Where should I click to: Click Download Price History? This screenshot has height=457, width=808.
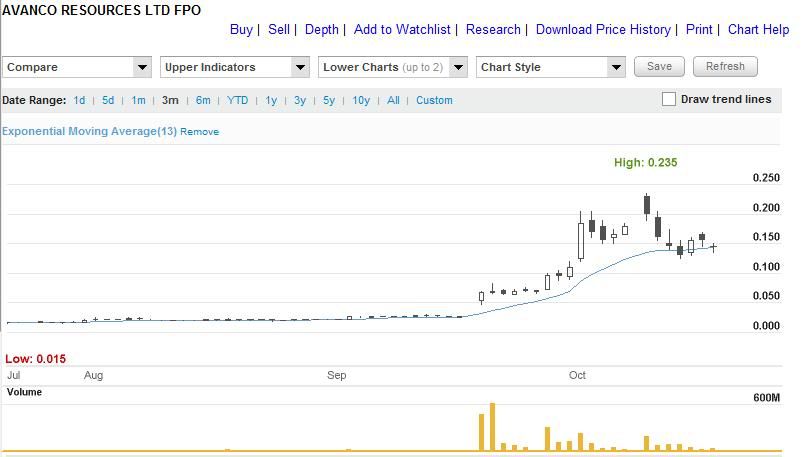(x=603, y=30)
